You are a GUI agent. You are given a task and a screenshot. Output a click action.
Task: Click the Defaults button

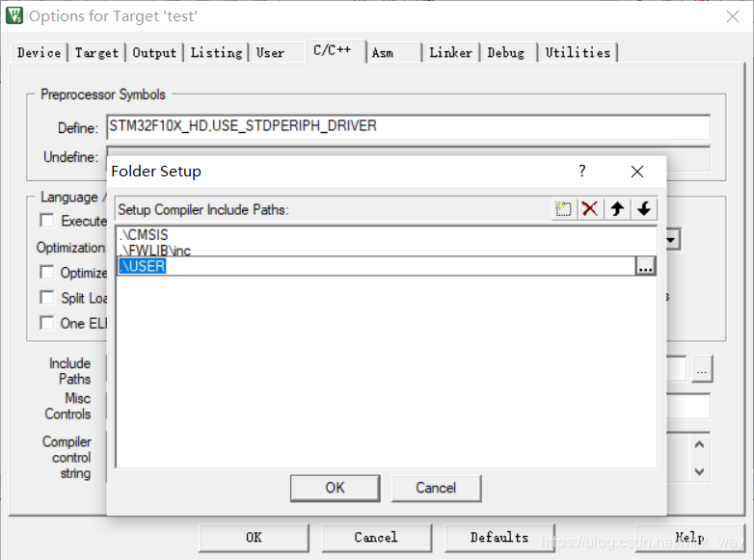pos(499,538)
